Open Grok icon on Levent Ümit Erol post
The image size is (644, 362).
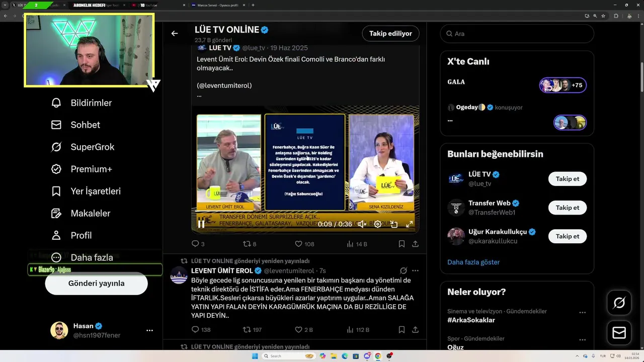pos(404,271)
